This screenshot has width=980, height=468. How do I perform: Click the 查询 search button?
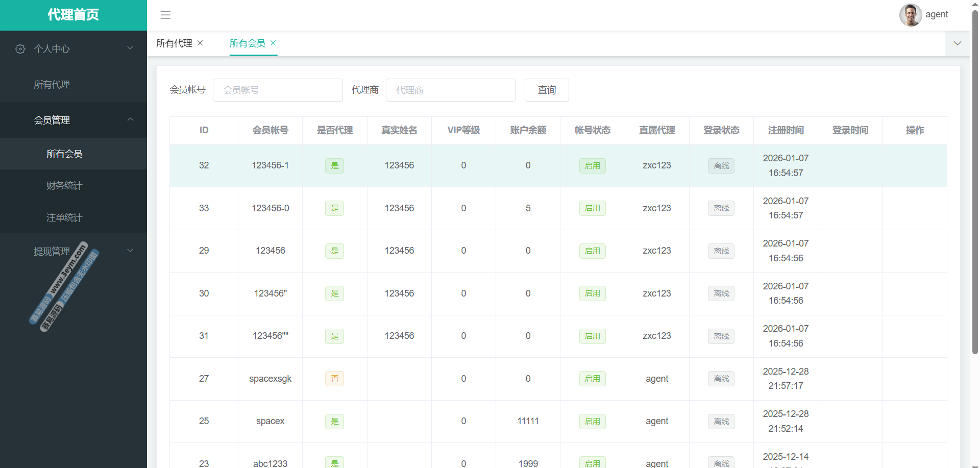click(x=547, y=90)
